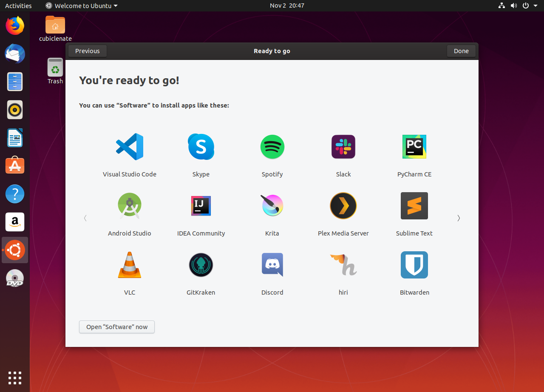Open the PyCharm CE entry
The width and height of the screenshot is (544, 392).
click(x=414, y=147)
